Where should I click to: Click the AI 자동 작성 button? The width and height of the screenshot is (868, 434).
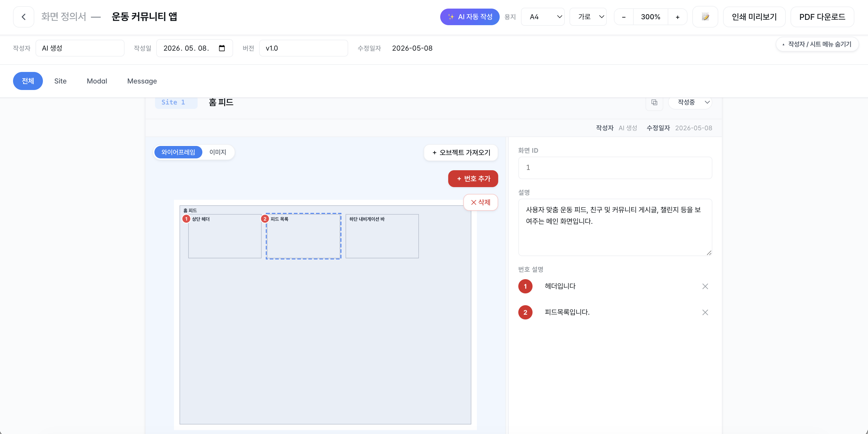click(470, 17)
